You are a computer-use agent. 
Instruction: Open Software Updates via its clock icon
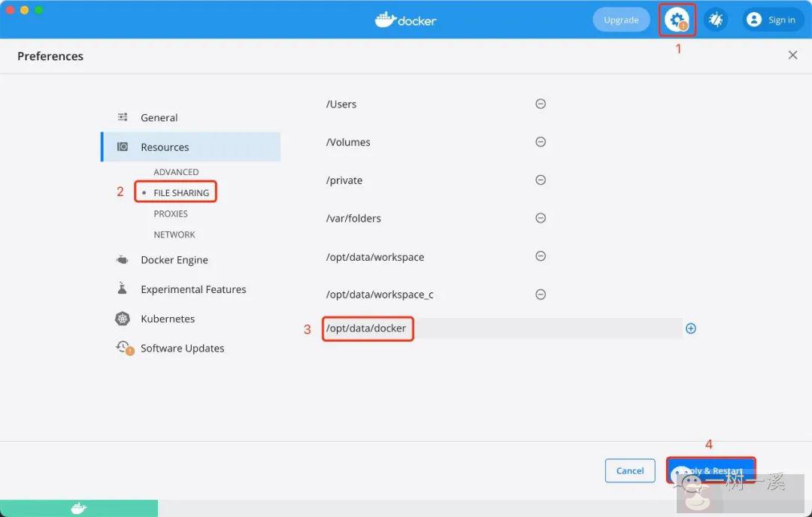point(124,347)
